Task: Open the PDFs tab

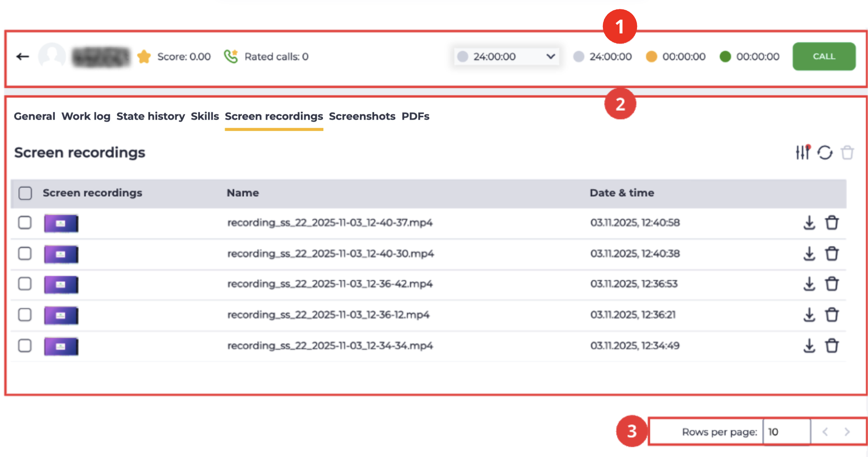Action: (415, 116)
